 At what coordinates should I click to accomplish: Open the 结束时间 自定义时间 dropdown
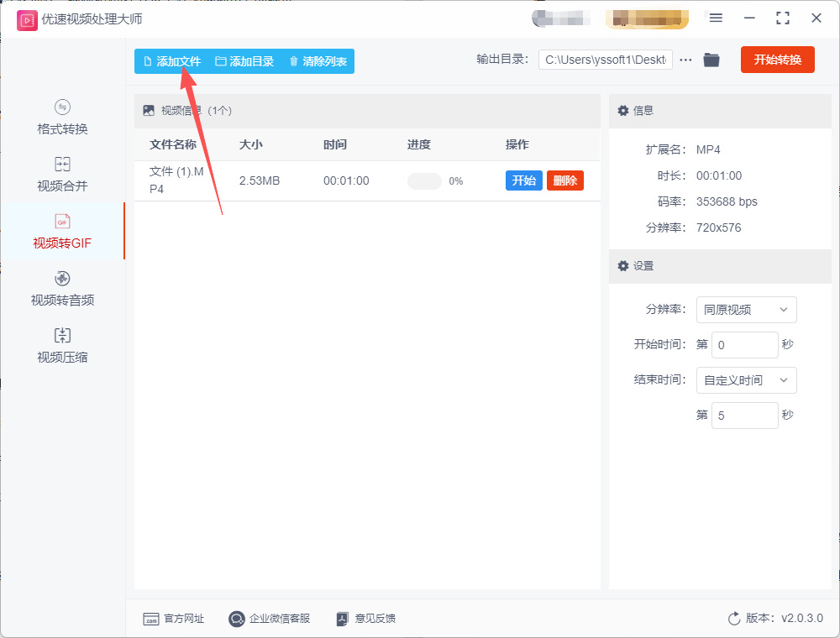746,380
